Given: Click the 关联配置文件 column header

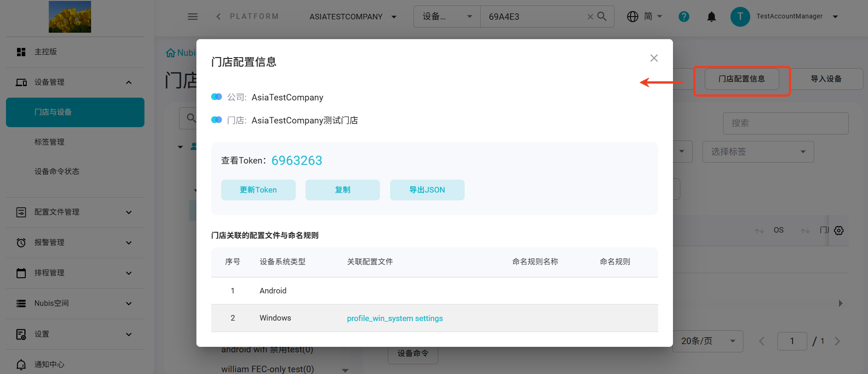Looking at the screenshot, I should pos(370,262).
